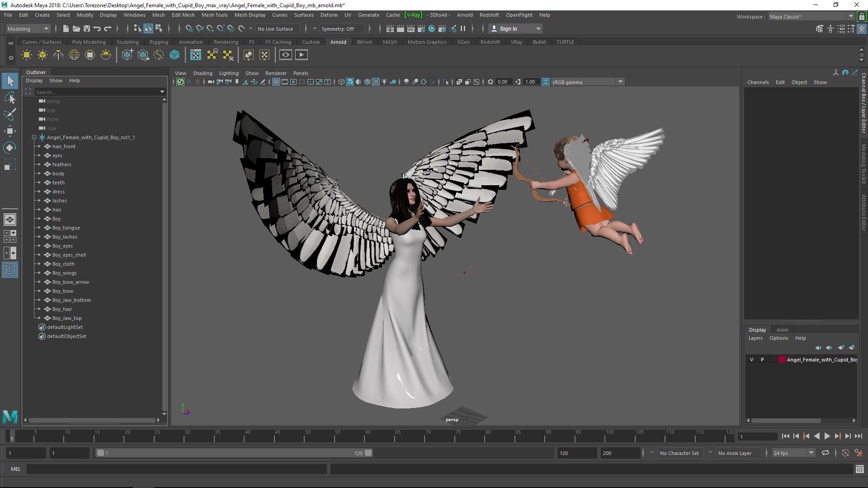
Task: Switch to the Poly Modeling shelf tab
Action: point(89,42)
